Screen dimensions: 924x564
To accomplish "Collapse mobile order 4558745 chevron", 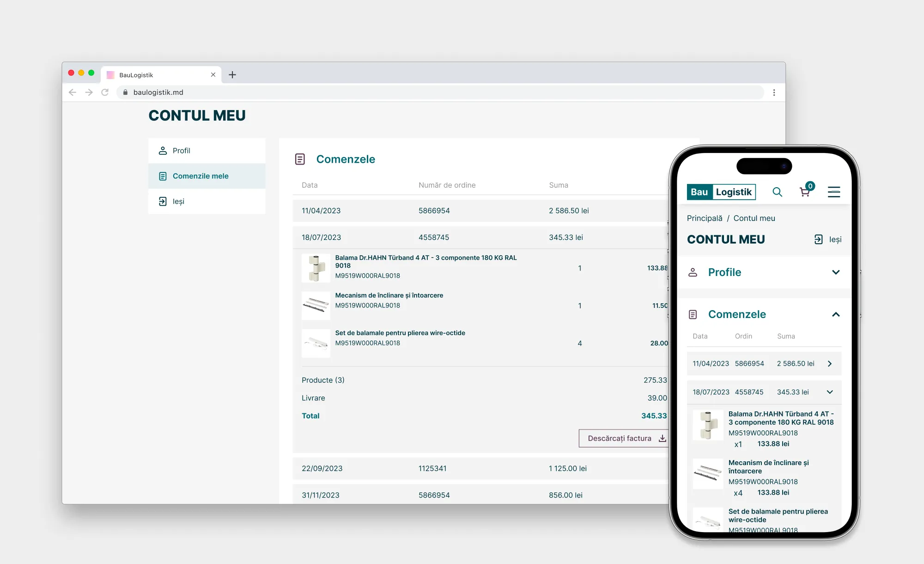I will click(830, 392).
